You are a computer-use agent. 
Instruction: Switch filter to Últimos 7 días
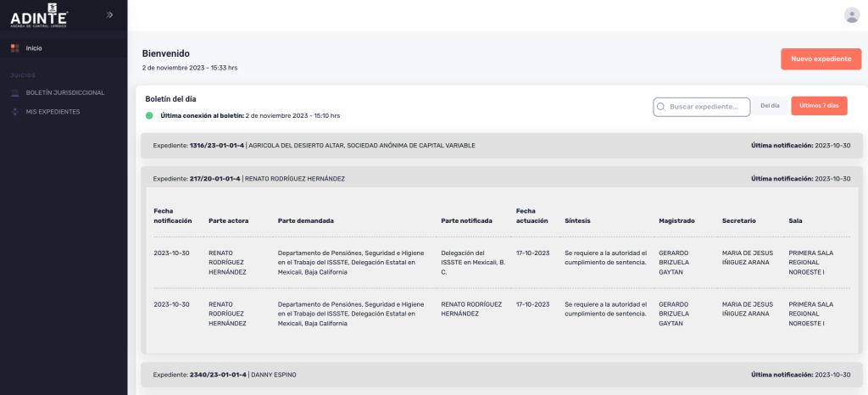coord(819,106)
